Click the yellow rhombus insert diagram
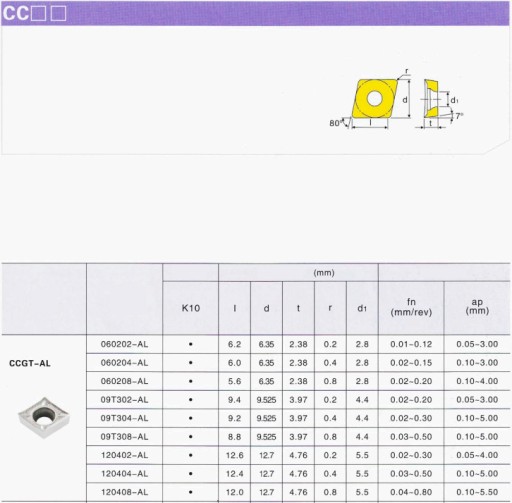 tap(374, 98)
